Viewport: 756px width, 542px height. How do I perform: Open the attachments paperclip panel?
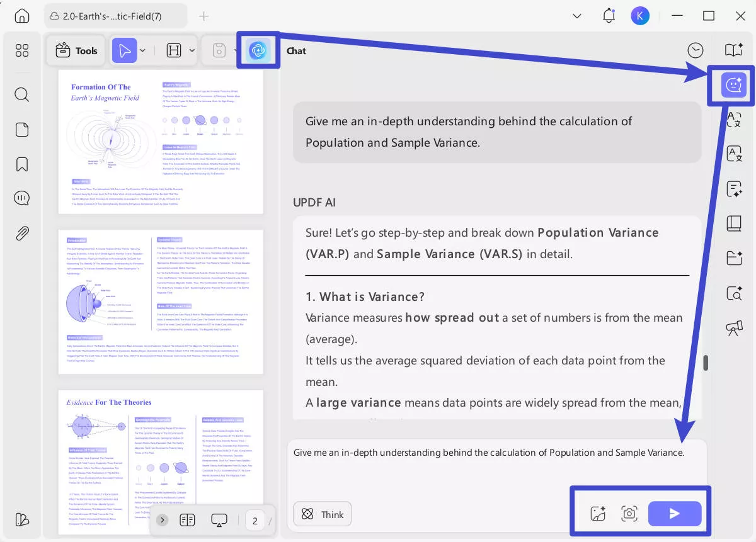click(22, 234)
